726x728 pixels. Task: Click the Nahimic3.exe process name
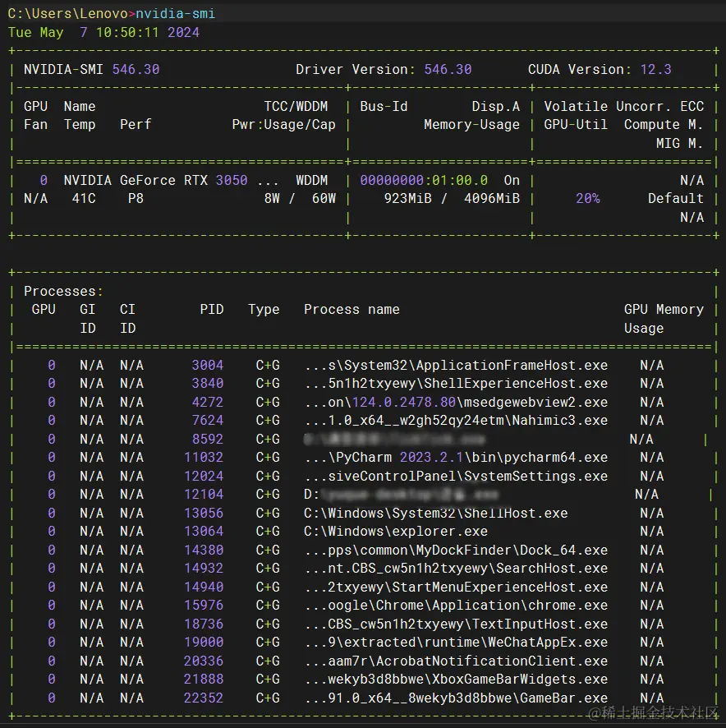[457, 421]
